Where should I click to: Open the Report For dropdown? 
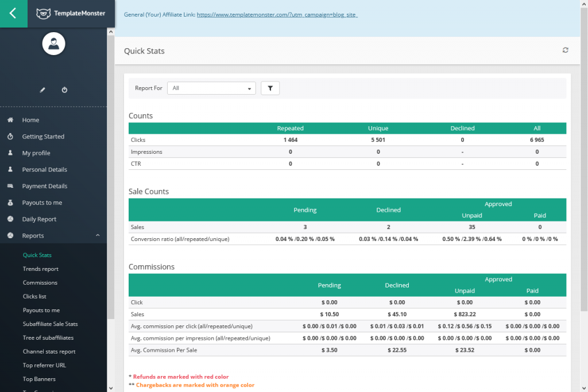pos(211,88)
